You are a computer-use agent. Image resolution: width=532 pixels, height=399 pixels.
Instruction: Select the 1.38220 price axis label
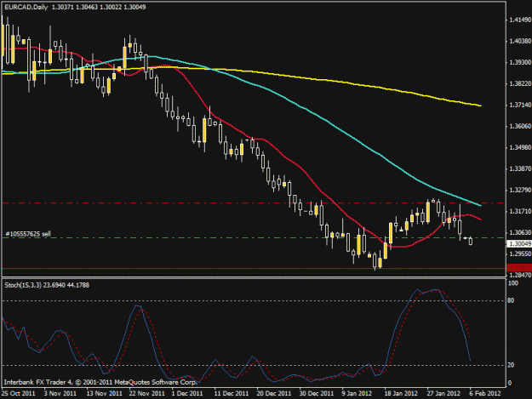[520, 83]
